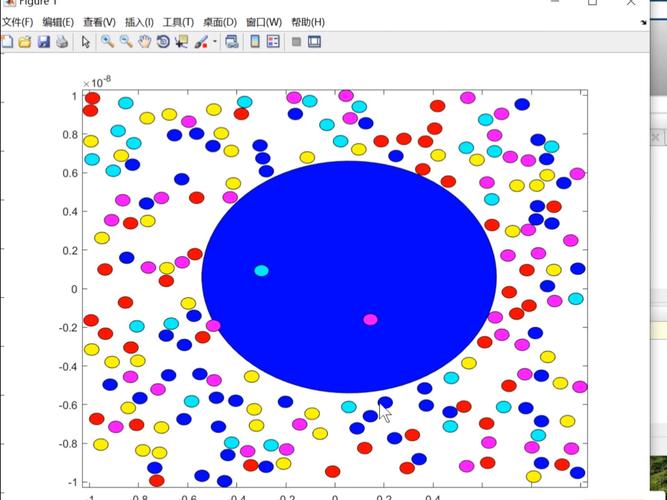The width and height of the screenshot is (667, 500).
Task: Click the dock figure arrow at menu bar end
Action: tap(643, 22)
